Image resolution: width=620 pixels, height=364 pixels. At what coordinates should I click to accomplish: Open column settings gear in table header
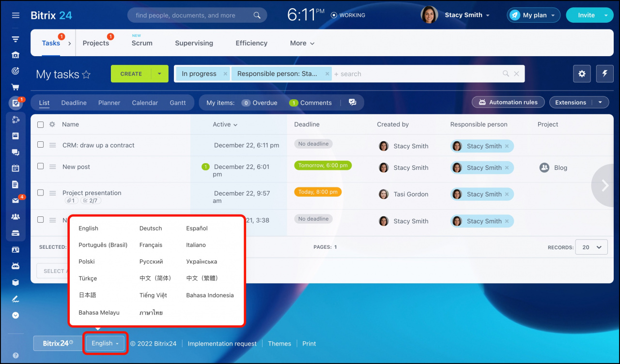pos(52,124)
